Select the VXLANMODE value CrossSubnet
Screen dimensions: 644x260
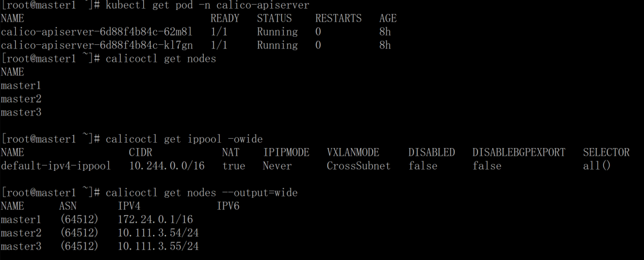[359, 166]
